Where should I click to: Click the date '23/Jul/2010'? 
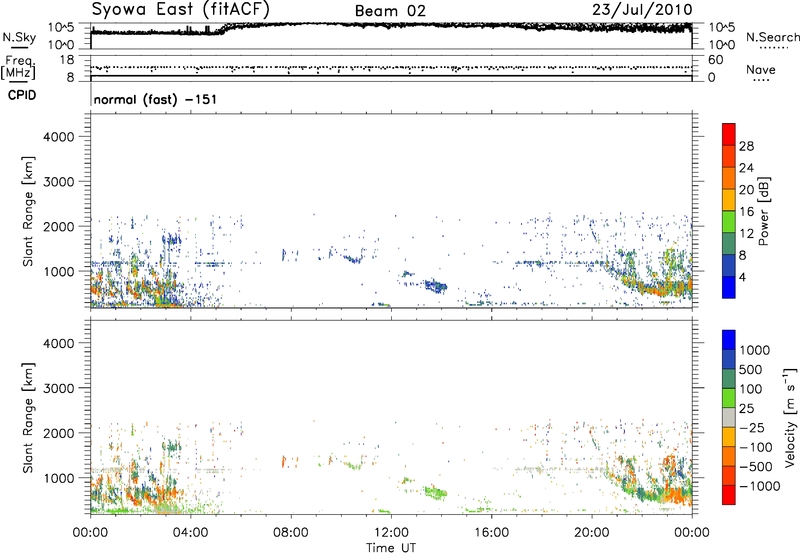click(x=642, y=9)
